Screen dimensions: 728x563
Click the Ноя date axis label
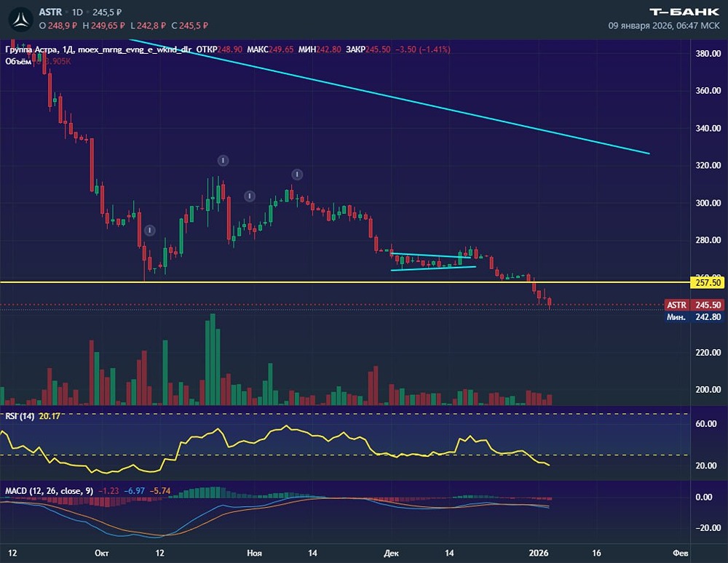pos(254,553)
